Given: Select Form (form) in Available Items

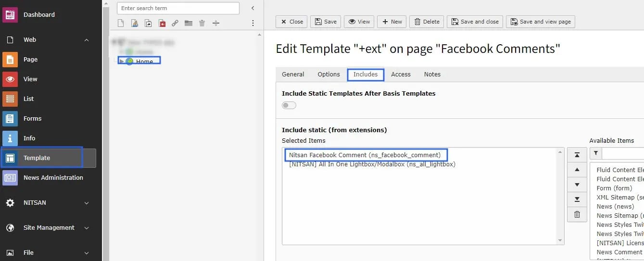Looking at the screenshot, I should (x=615, y=188).
